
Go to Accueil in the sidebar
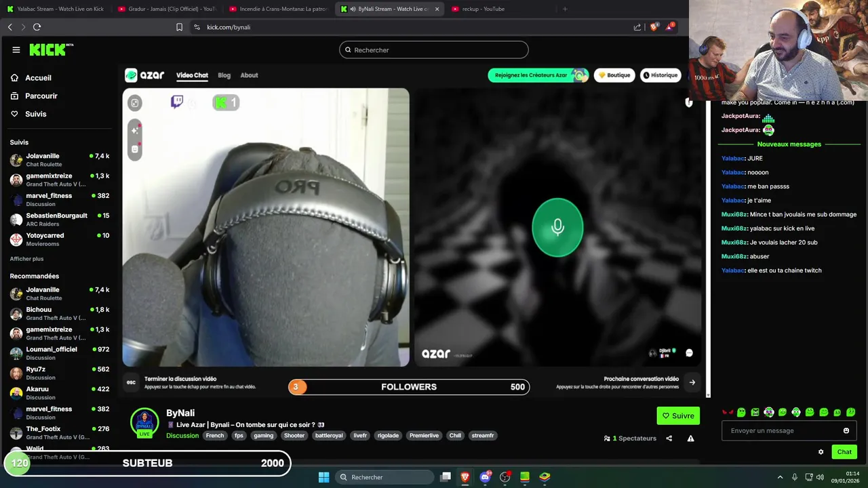(x=31, y=78)
